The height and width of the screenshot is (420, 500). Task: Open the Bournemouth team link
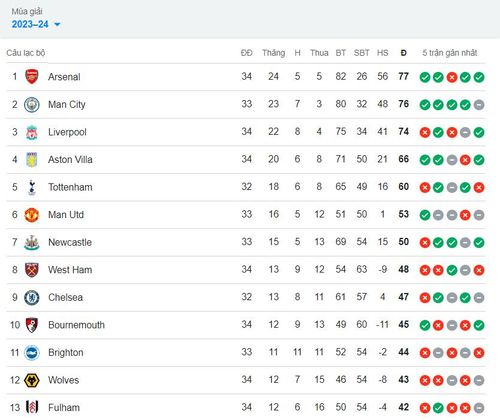(x=76, y=325)
